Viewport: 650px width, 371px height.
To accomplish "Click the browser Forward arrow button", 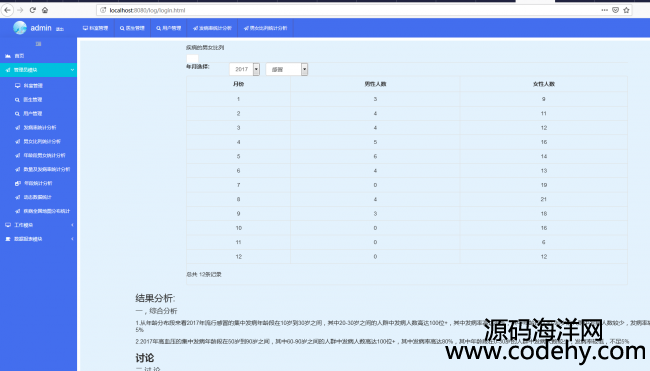I will tap(20, 10).
